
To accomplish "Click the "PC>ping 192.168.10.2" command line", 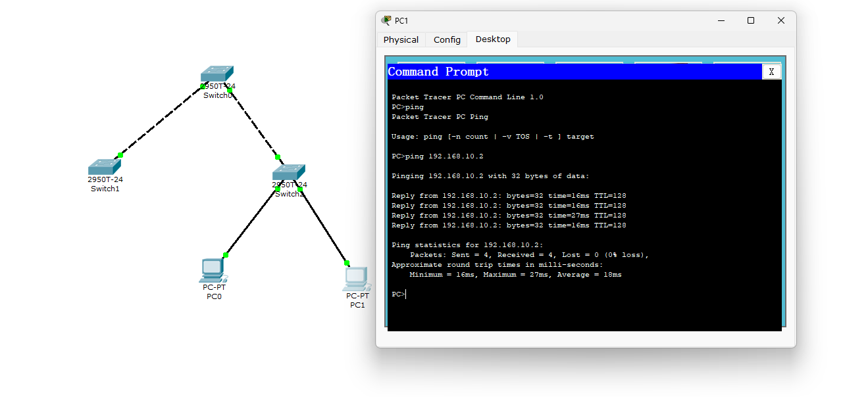I will tap(438, 156).
